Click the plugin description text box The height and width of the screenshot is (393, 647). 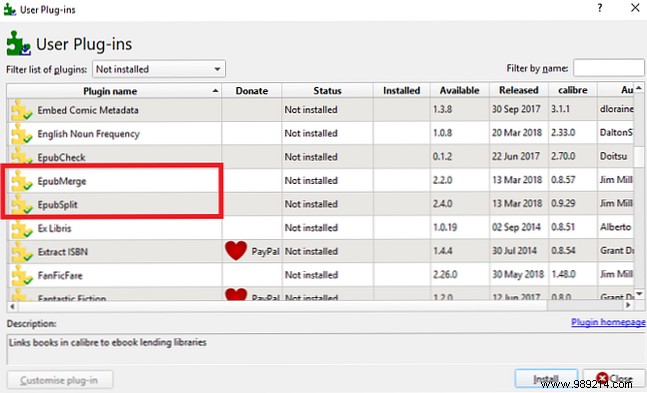[x=326, y=349]
